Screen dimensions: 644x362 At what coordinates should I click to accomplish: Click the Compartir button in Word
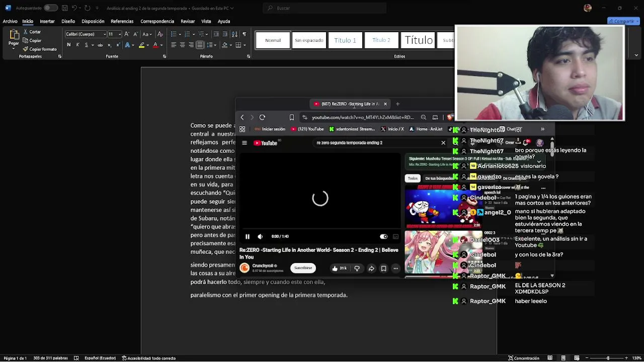(623, 21)
